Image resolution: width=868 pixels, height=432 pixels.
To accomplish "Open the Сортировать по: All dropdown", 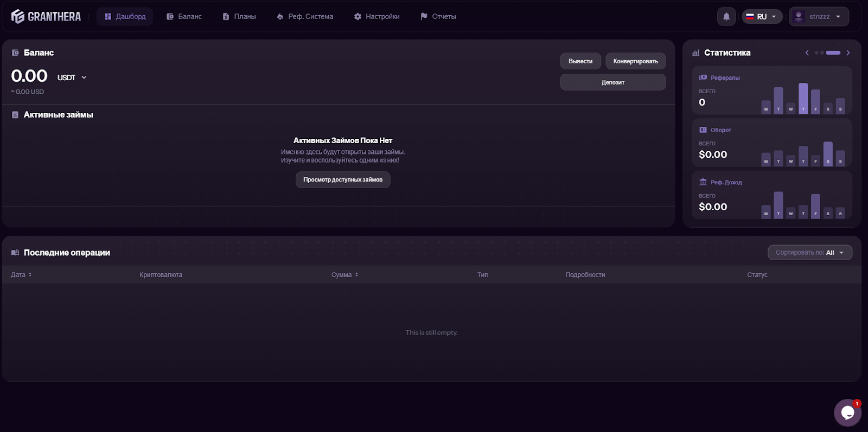I will pos(809,253).
